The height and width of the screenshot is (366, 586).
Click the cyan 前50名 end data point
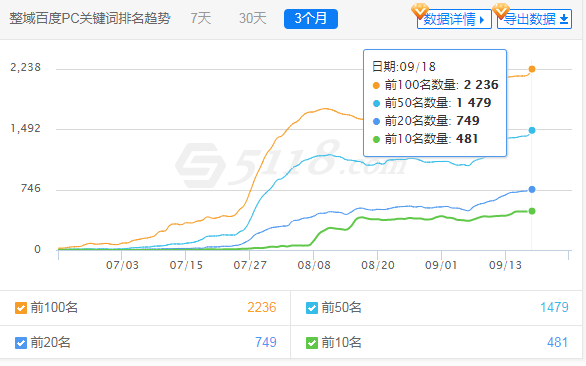532,130
